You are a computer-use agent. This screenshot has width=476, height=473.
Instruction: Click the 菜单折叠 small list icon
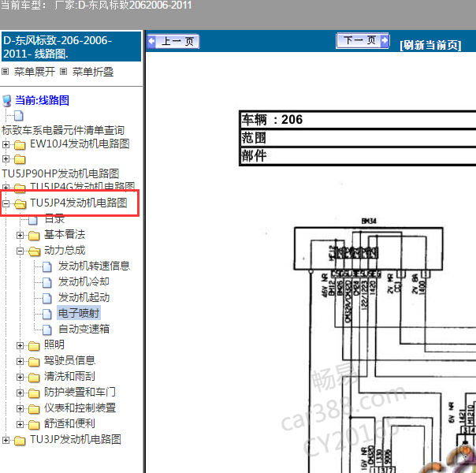click(63, 72)
